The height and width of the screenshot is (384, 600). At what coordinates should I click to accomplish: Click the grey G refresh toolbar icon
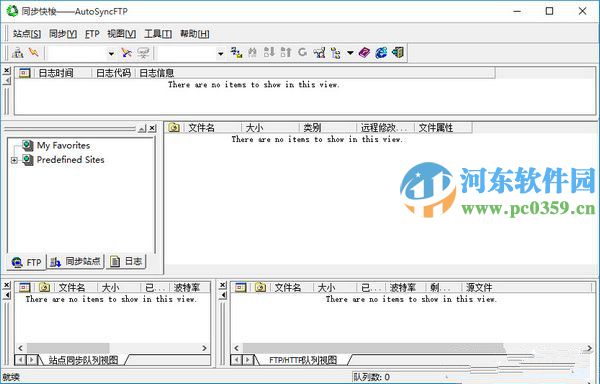click(x=302, y=52)
